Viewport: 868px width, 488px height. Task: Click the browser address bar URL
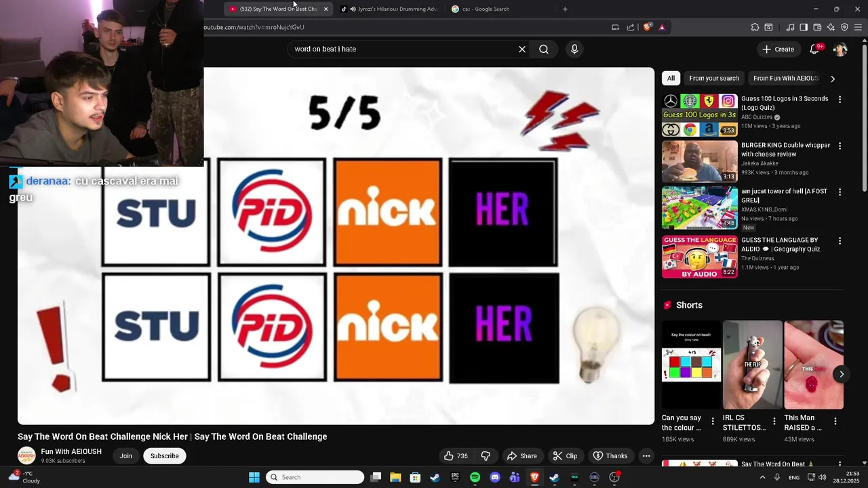[254, 27]
